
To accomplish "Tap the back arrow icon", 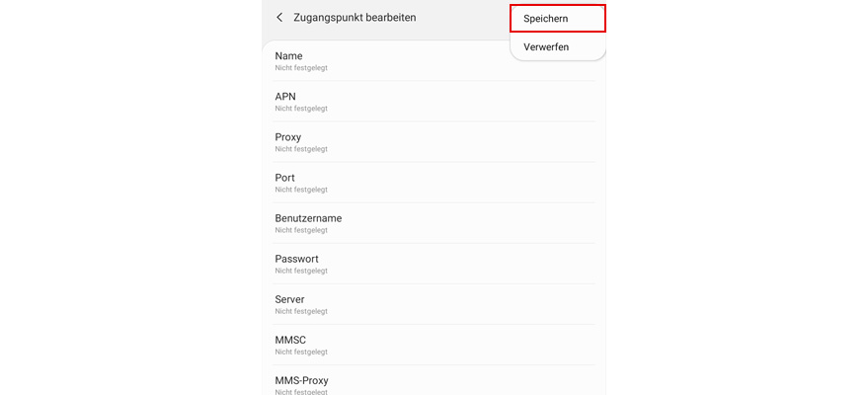I will click(x=279, y=18).
